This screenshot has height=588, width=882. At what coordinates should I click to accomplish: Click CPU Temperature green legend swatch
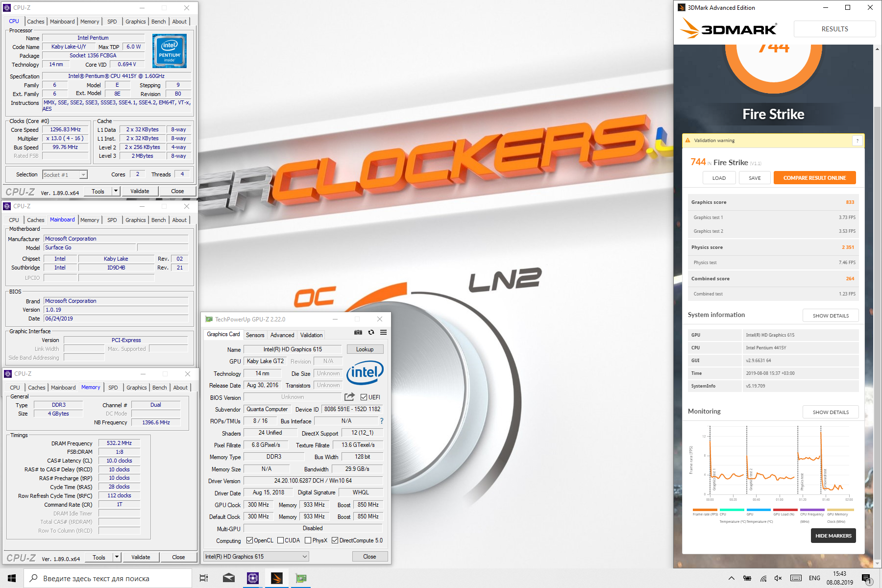732,510
